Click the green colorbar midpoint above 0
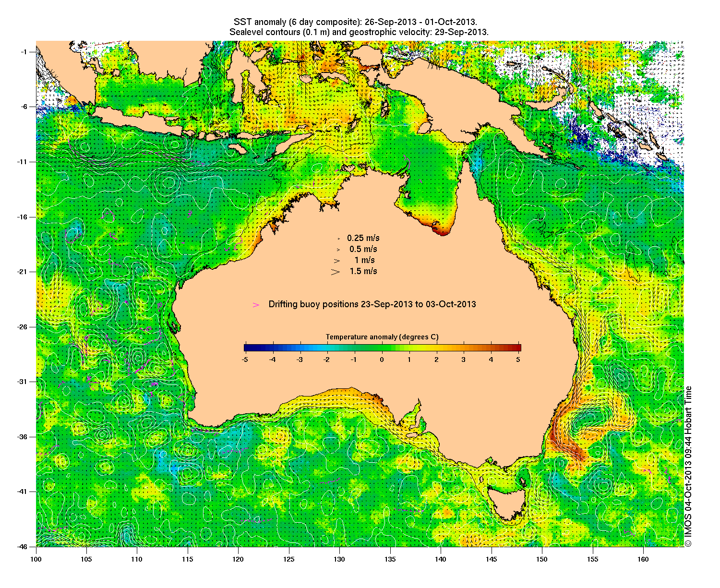The height and width of the screenshot is (588, 720). click(383, 348)
